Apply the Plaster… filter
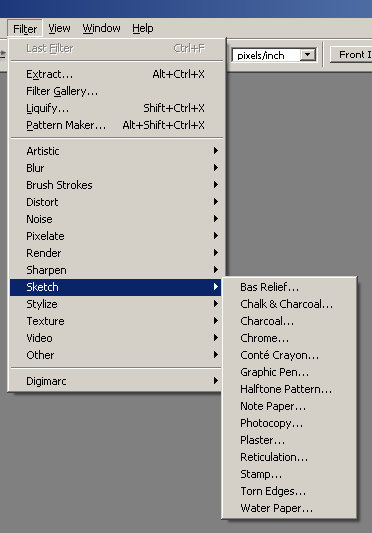The width and height of the screenshot is (372, 533). coord(289,440)
